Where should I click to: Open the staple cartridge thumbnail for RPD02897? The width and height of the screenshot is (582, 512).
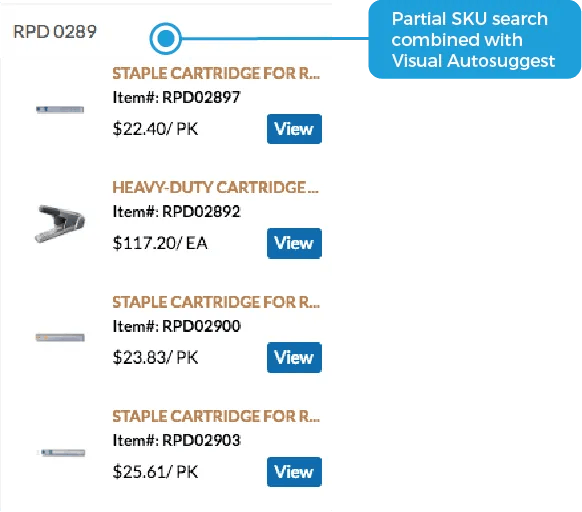coord(60,110)
